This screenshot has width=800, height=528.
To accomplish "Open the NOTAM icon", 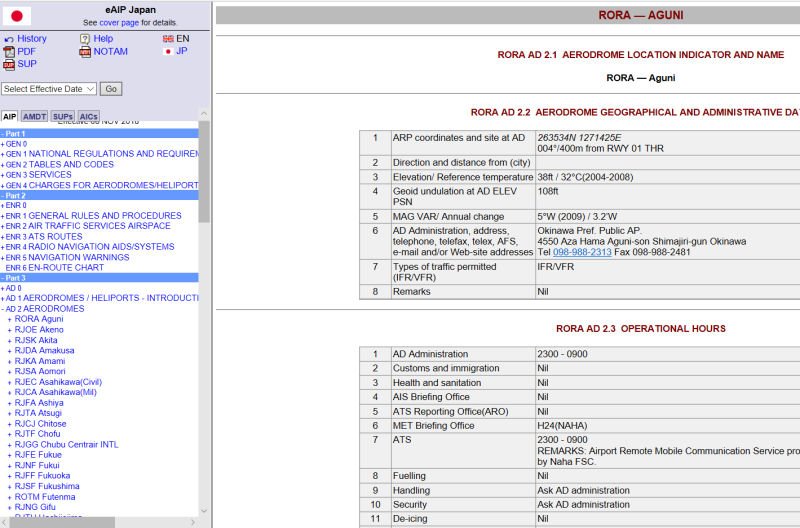I will pyautogui.click(x=85, y=52).
